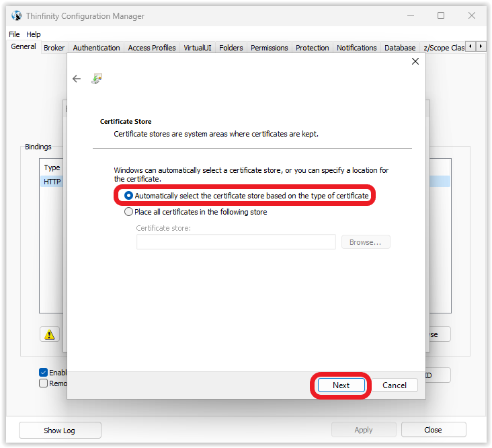
Task: Open the Authentication tab
Action: pos(96,48)
